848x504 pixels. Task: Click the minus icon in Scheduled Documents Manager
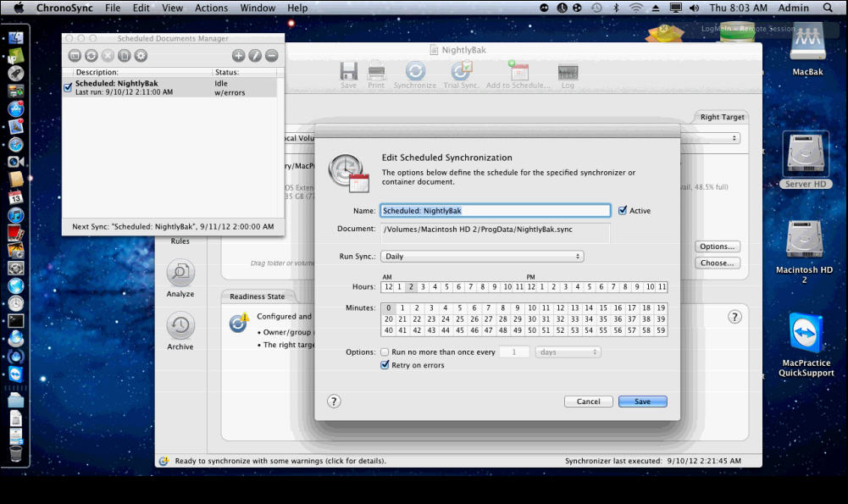[271, 55]
